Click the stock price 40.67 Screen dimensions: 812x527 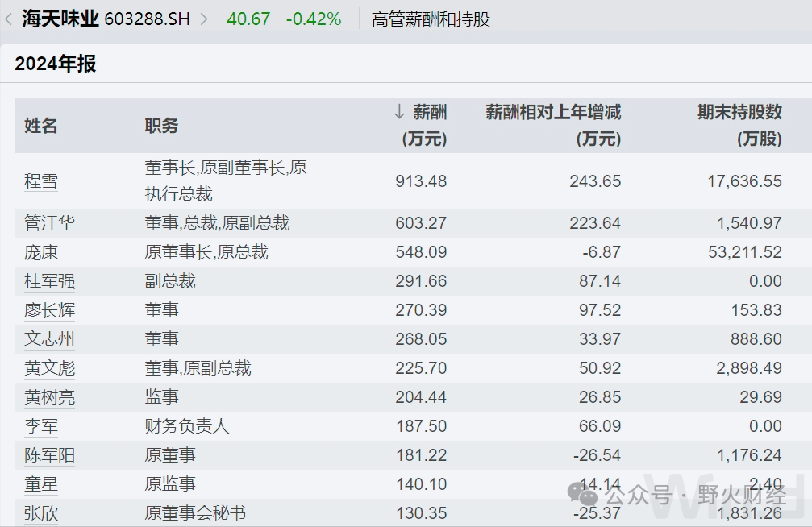coord(248,19)
